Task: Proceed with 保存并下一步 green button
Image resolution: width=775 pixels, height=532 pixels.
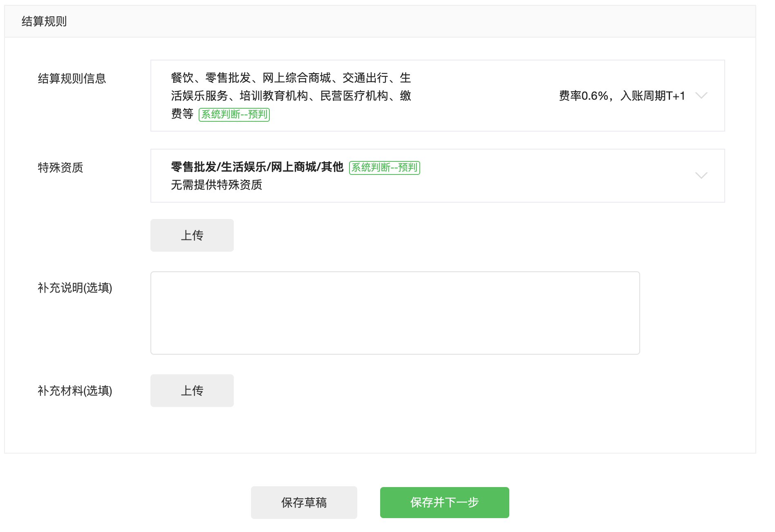Action: [x=445, y=503]
